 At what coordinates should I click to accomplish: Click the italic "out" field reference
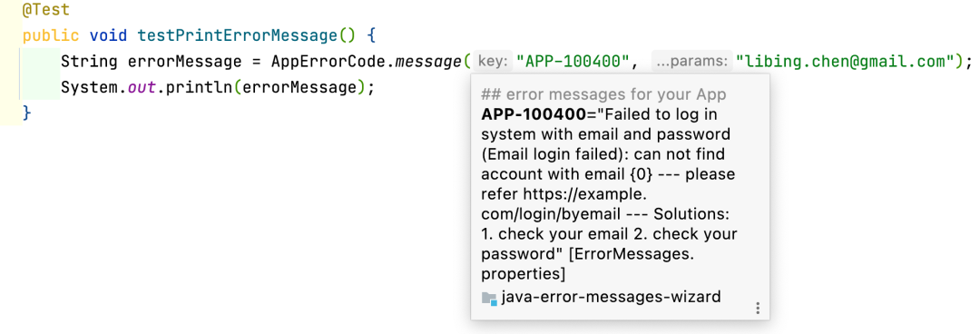[142, 87]
